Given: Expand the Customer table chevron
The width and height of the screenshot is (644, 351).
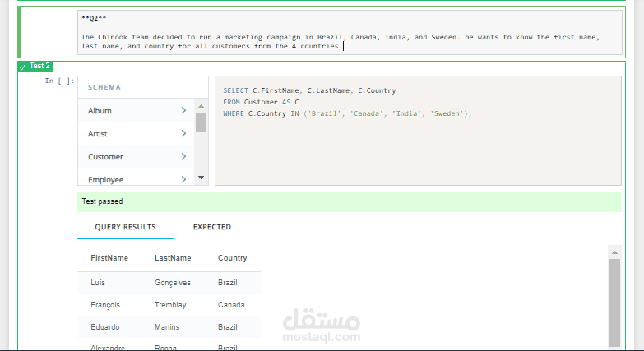Looking at the screenshot, I should pyautogui.click(x=183, y=156).
